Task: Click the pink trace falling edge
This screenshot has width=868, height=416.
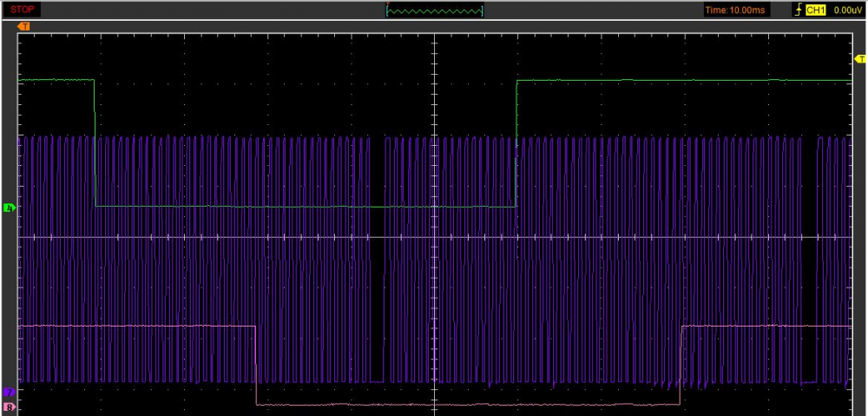Action: [x=256, y=365]
